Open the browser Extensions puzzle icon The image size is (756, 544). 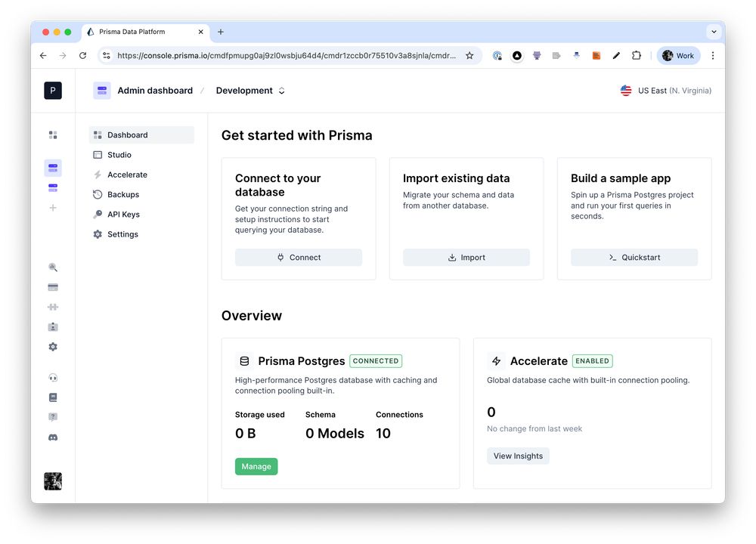637,55
